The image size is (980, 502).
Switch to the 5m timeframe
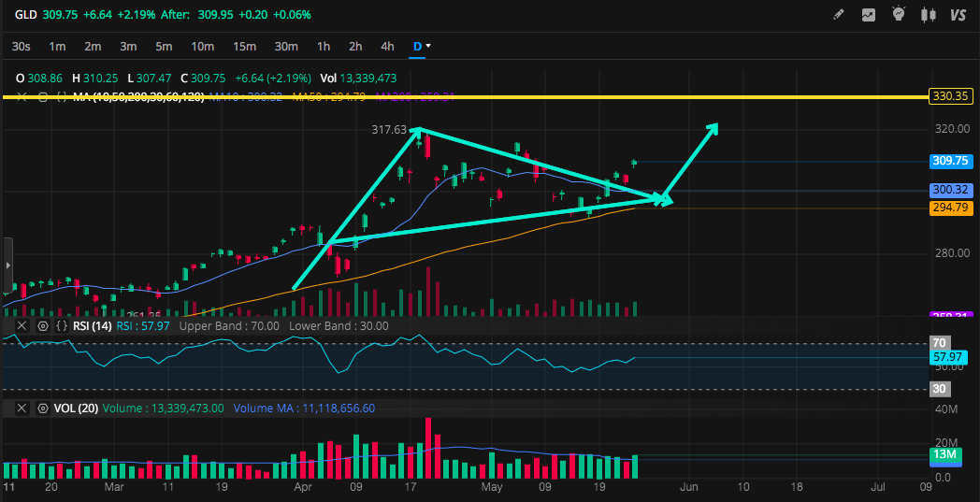pos(165,46)
